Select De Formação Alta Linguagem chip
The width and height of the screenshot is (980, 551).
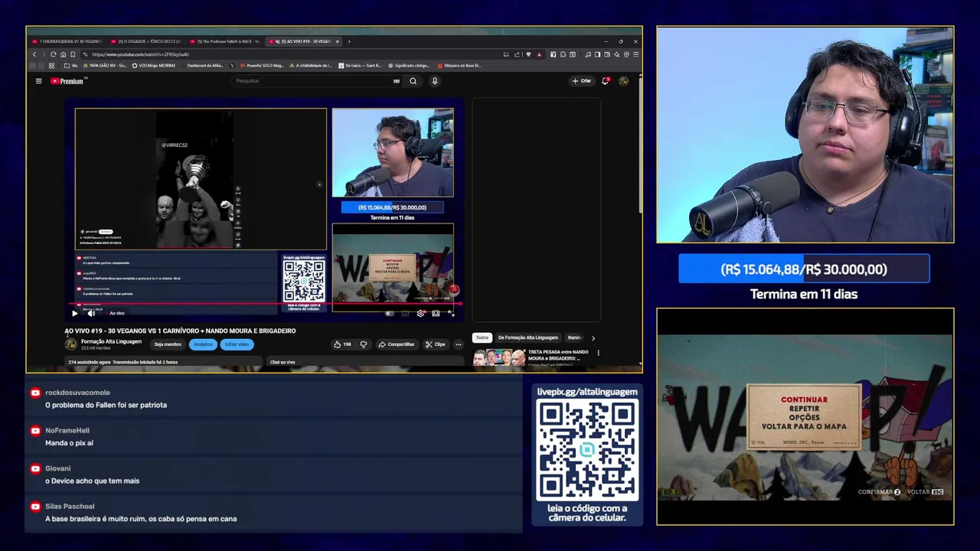coord(528,337)
